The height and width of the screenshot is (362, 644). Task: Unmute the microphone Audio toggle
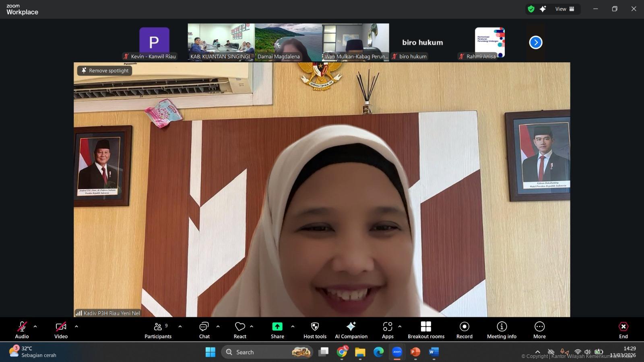22,330
